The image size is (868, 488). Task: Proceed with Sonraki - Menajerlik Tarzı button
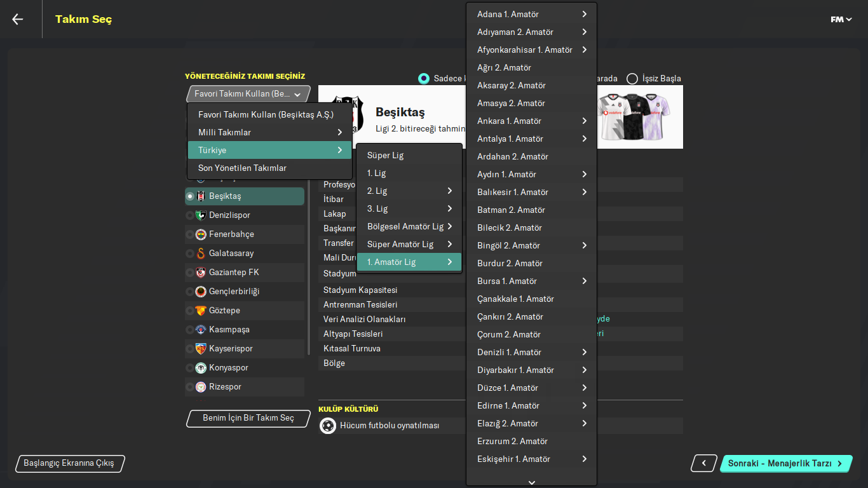[785, 463]
